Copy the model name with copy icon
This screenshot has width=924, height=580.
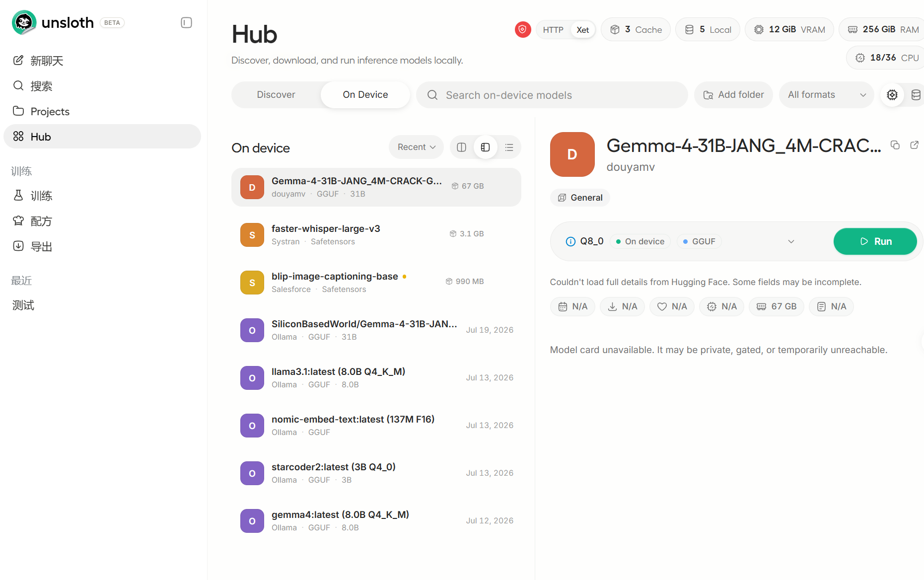(895, 145)
